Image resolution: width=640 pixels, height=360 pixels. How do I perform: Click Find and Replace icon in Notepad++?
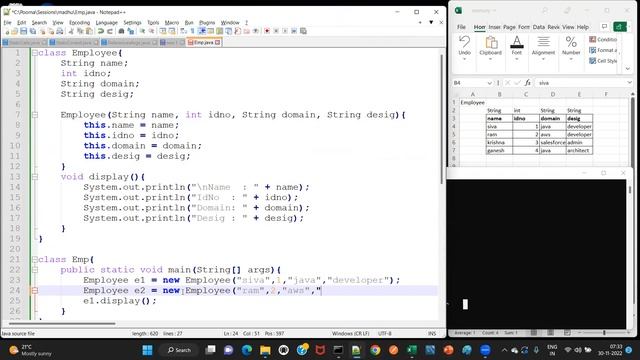point(131,31)
